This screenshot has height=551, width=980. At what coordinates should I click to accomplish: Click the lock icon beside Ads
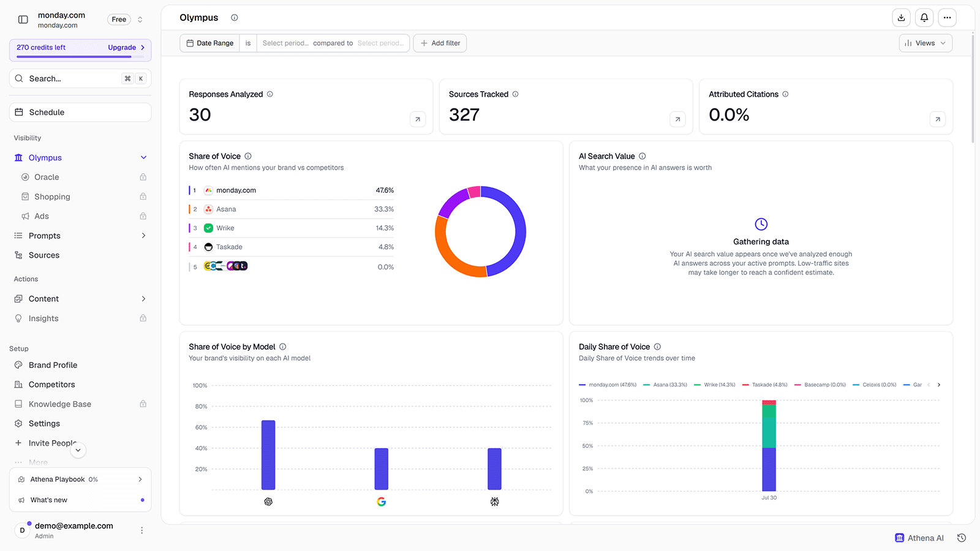(x=143, y=216)
